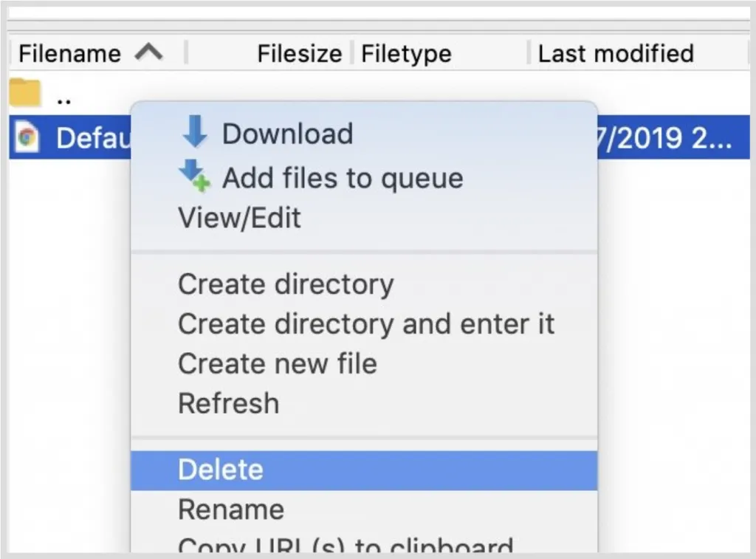Viewport: 756px width, 559px height.
Task: Sort by Last modified column header
Action: [616, 53]
